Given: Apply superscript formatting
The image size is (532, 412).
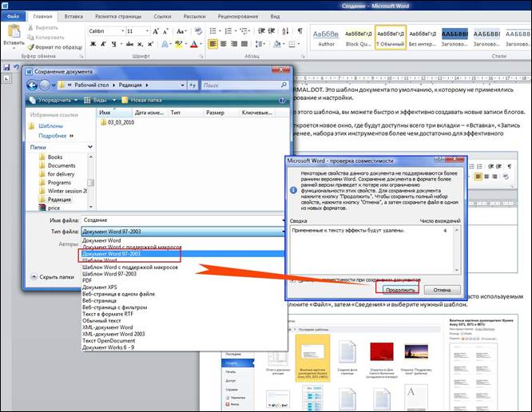Looking at the screenshot, I should coord(151,44).
